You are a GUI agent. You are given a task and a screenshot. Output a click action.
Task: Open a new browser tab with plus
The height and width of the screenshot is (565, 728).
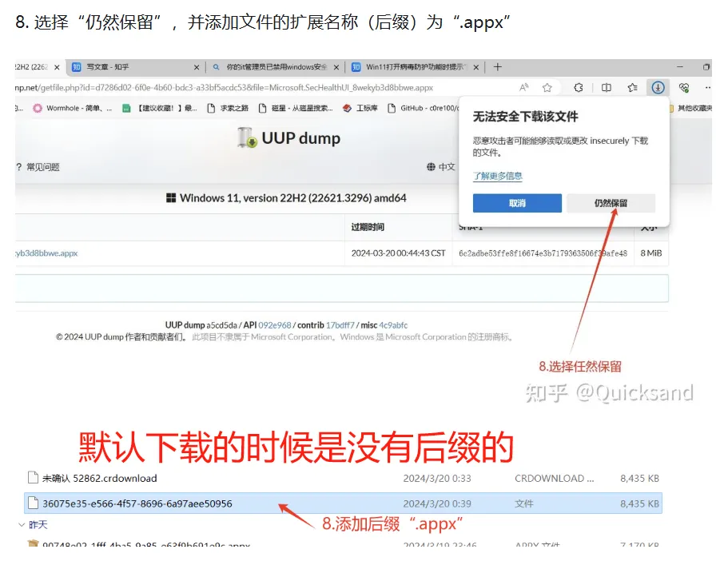[498, 67]
